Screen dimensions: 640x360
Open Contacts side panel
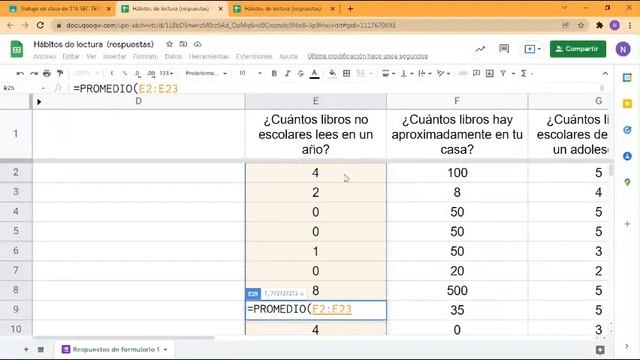(x=627, y=156)
